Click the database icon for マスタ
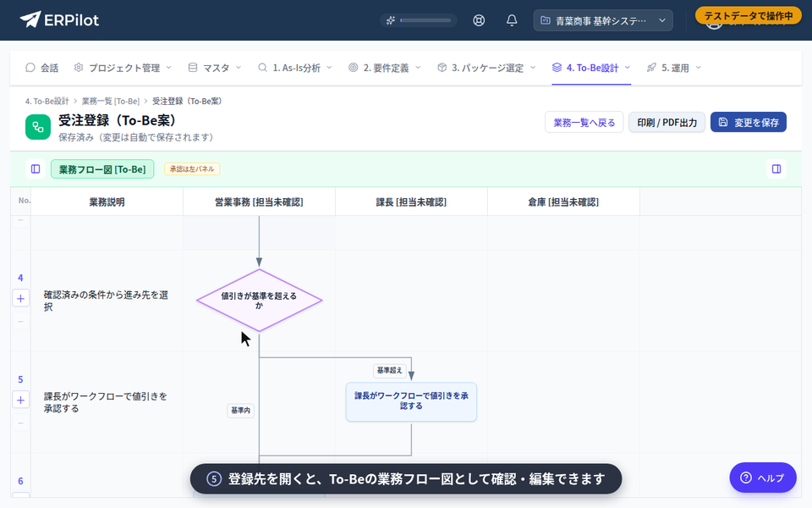This screenshot has height=508, width=812. click(193, 68)
